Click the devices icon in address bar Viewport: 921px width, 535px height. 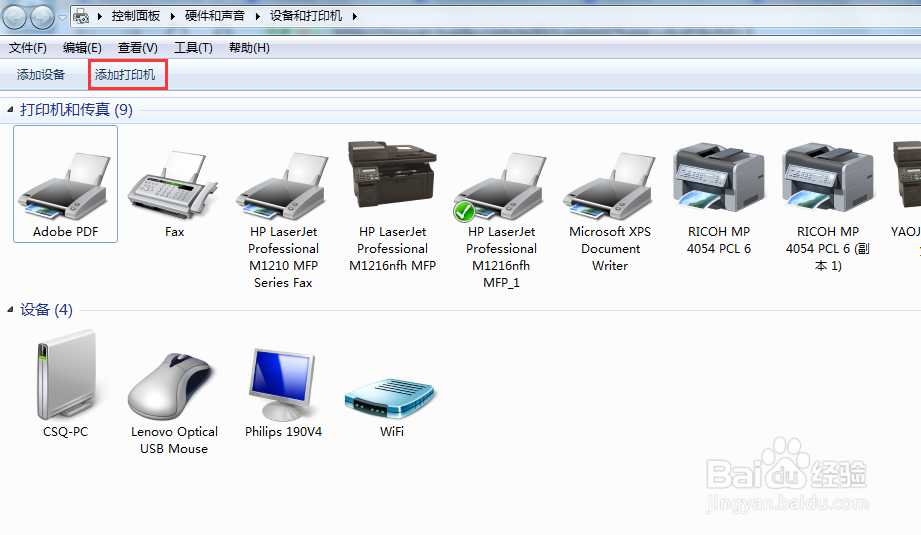coord(82,16)
